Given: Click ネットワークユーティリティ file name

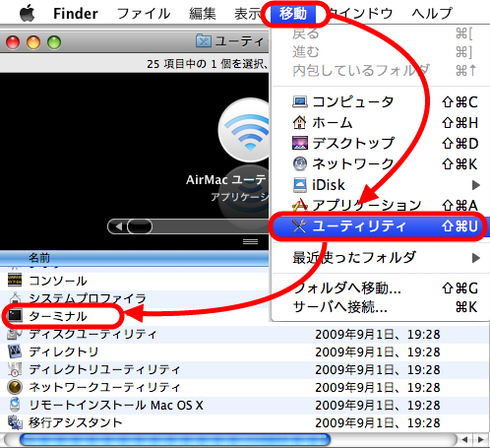Looking at the screenshot, I should 104,387.
